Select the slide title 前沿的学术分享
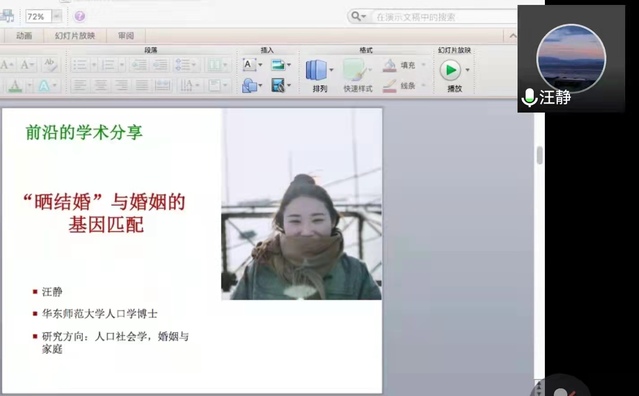Screen dimensions: 639x396 (x=84, y=132)
